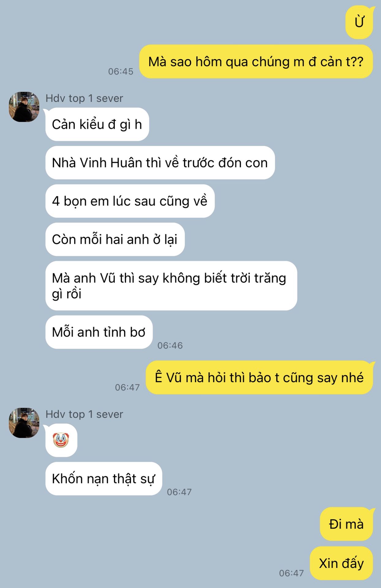Tap message "Mà anh Vũ thì say không biết trời trăng gì rồi"
This screenshot has height=588, width=381.
click(171, 286)
